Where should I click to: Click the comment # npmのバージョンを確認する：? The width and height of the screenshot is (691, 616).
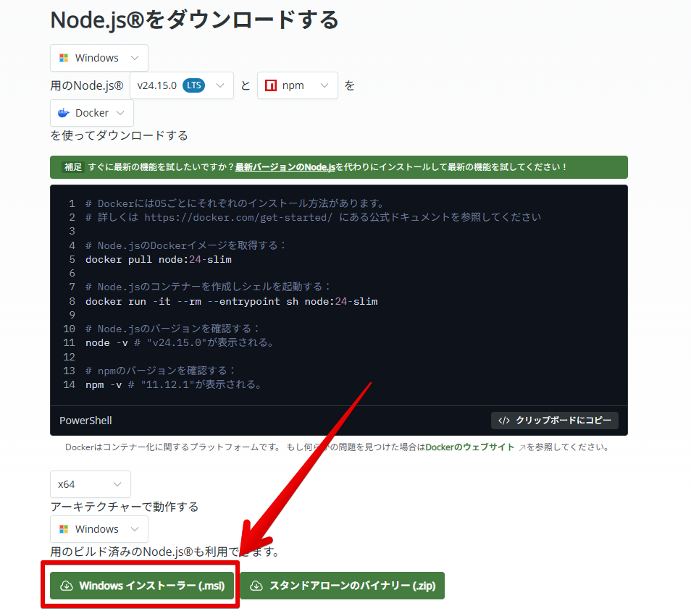click(x=161, y=371)
